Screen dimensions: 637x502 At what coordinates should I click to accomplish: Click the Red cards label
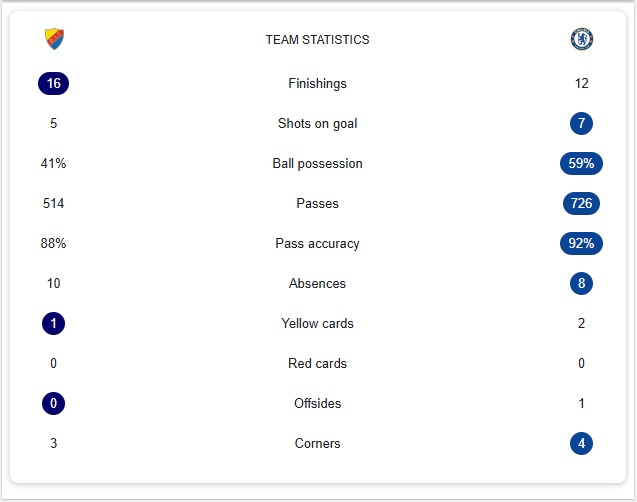[318, 363]
